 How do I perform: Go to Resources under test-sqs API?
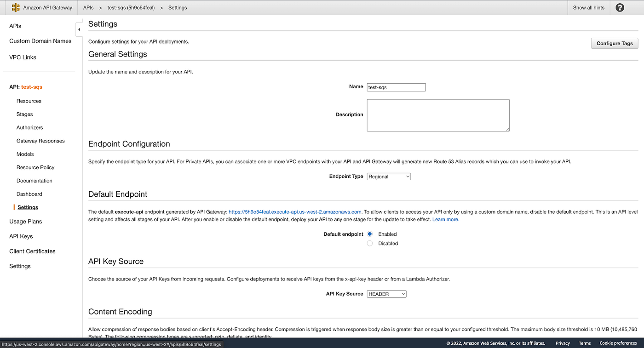29,101
